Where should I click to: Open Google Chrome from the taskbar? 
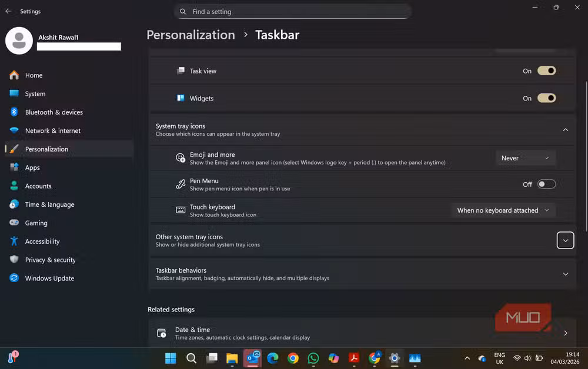(x=293, y=358)
